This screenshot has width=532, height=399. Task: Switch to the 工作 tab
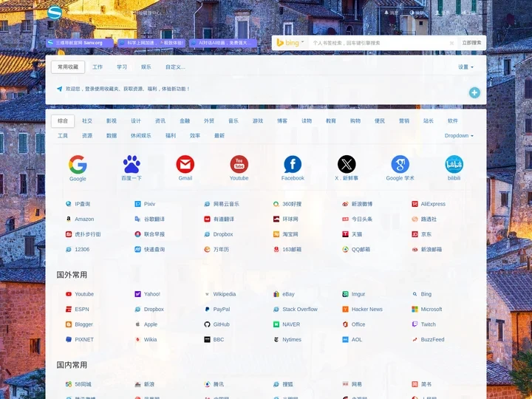pos(98,67)
